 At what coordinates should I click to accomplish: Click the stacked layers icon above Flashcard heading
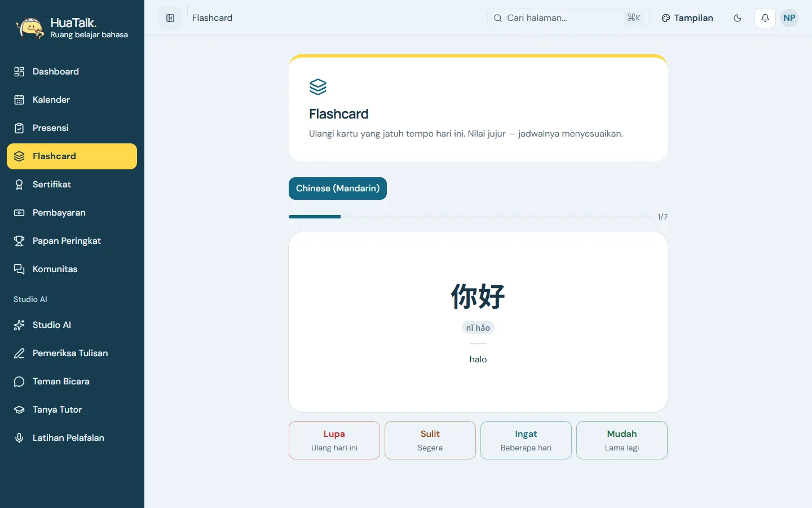point(318,87)
